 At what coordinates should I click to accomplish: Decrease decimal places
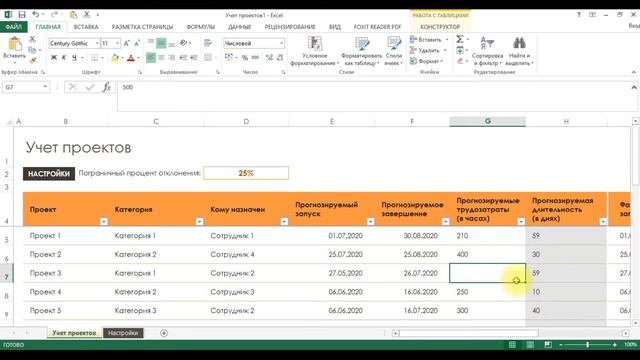(x=280, y=58)
